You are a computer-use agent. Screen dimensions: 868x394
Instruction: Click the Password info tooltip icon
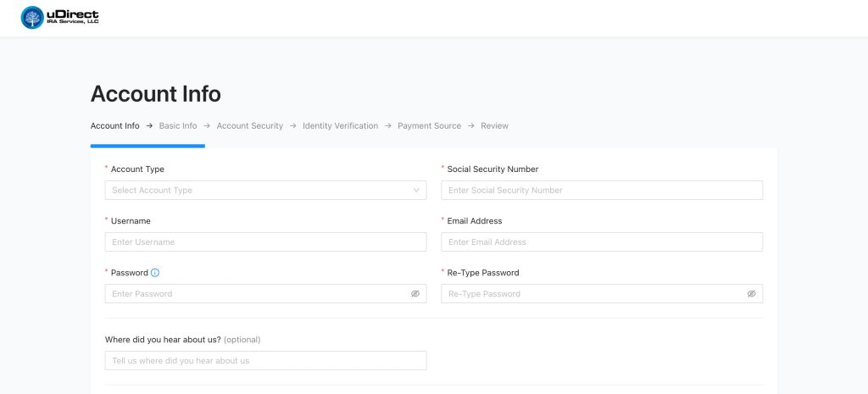(155, 273)
